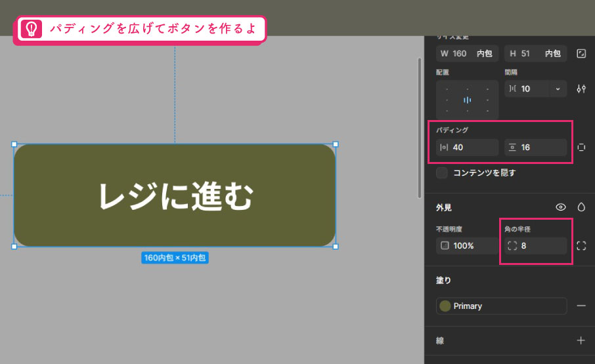Screen dimensions: 595x364
Task: Click the properties panel scrollbar
Action: (419, 128)
